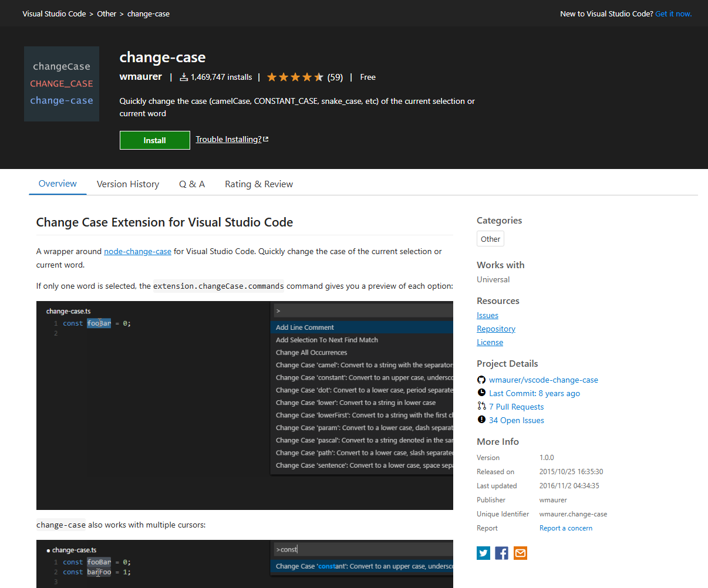Share extension on Twitter icon
708x588 pixels.
pyautogui.click(x=483, y=553)
